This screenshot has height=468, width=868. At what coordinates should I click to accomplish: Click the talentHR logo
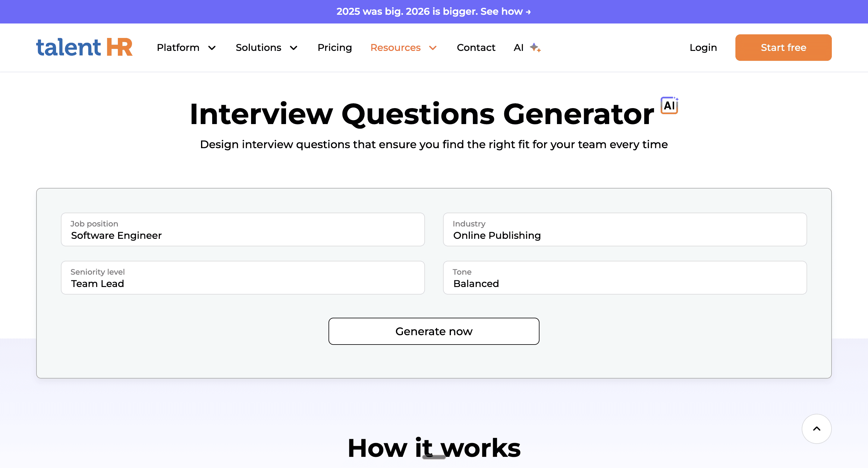[x=84, y=47]
